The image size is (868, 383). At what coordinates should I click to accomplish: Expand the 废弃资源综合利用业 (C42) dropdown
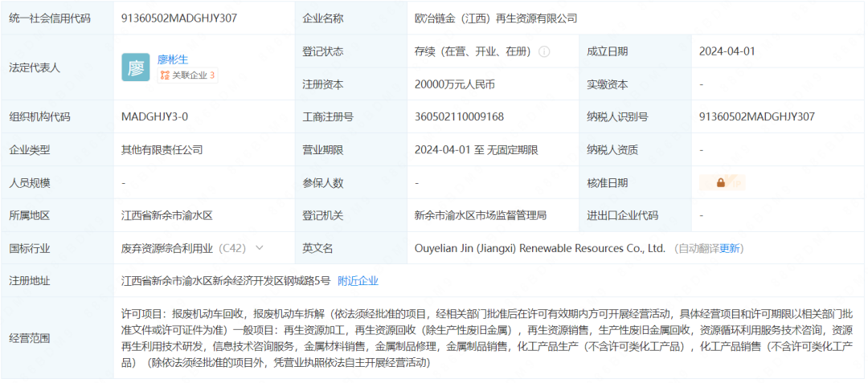click(x=259, y=248)
